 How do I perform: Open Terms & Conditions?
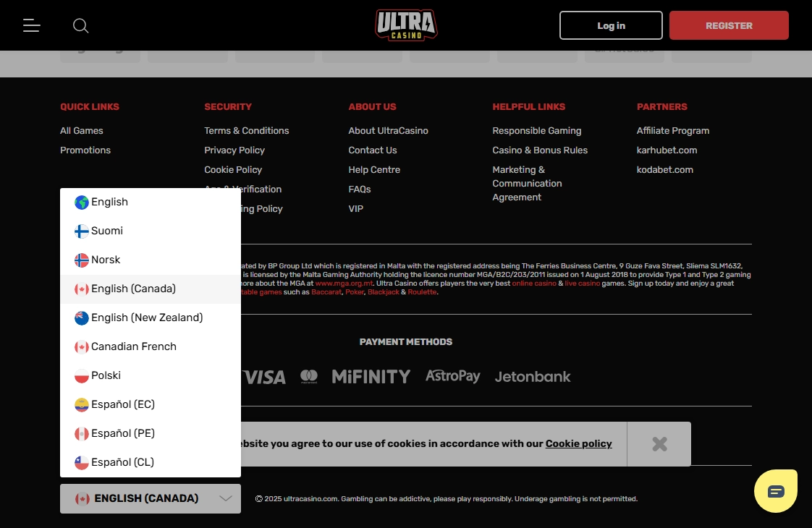pos(247,130)
